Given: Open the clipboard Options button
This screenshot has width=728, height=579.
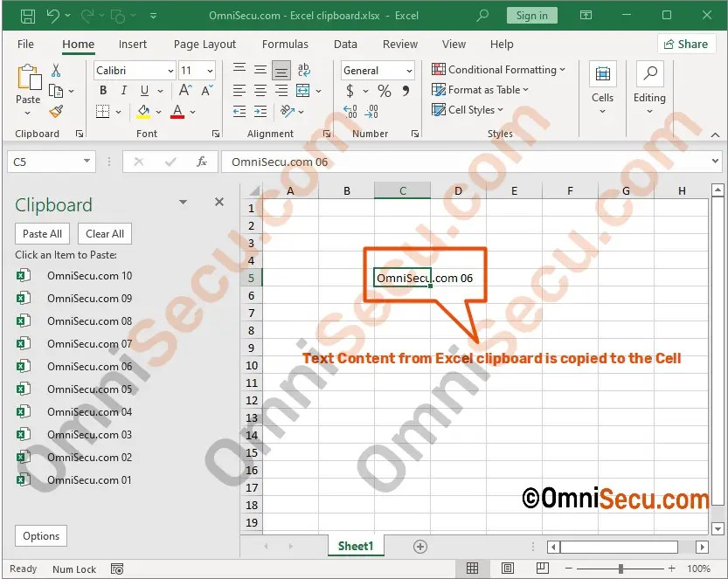Looking at the screenshot, I should click(41, 536).
